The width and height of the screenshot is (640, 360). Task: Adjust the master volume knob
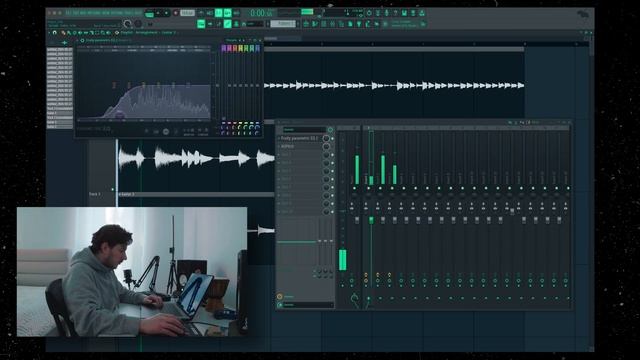point(127,24)
